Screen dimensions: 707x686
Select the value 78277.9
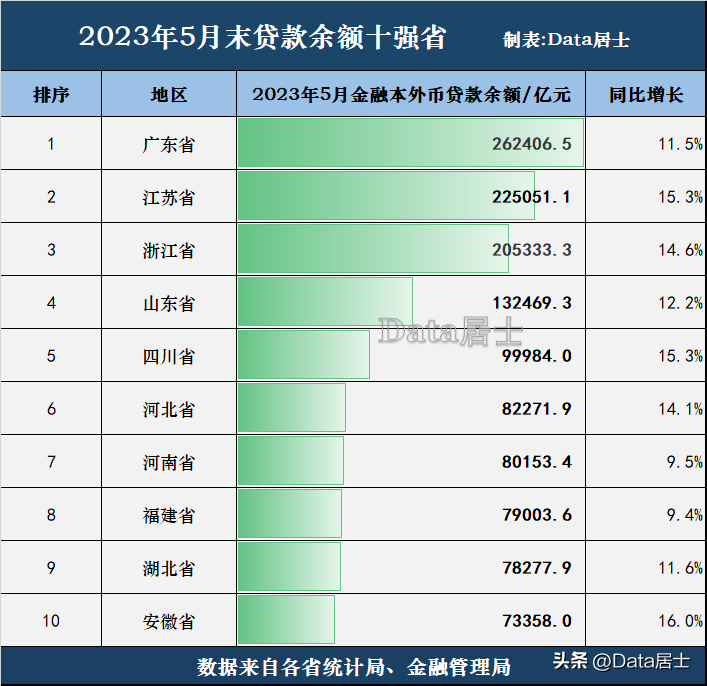(x=537, y=568)
